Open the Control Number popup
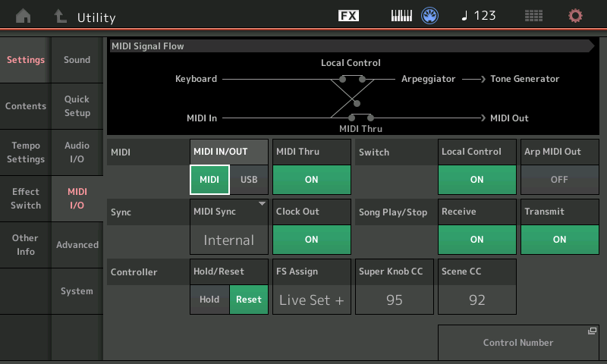 (518, 343)
